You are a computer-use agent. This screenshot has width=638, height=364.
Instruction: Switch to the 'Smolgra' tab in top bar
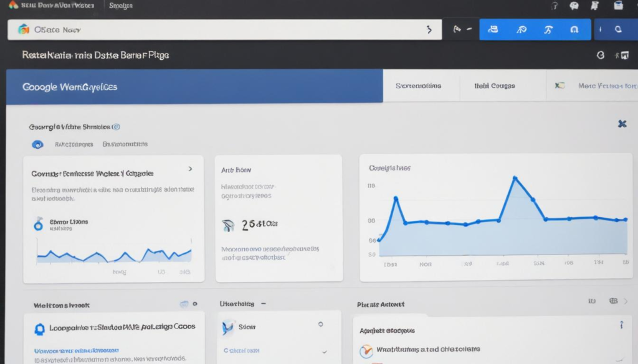[121, 6]
